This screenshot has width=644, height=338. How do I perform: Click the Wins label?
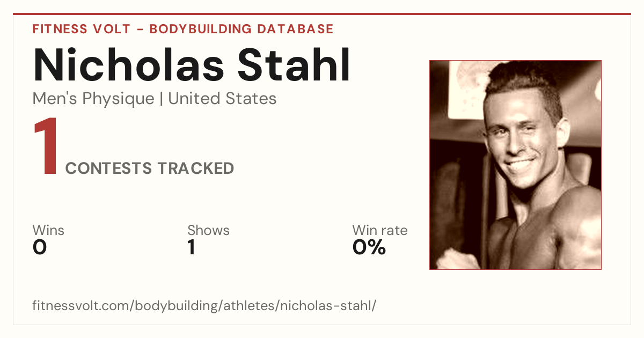click(x=48, y=230)
